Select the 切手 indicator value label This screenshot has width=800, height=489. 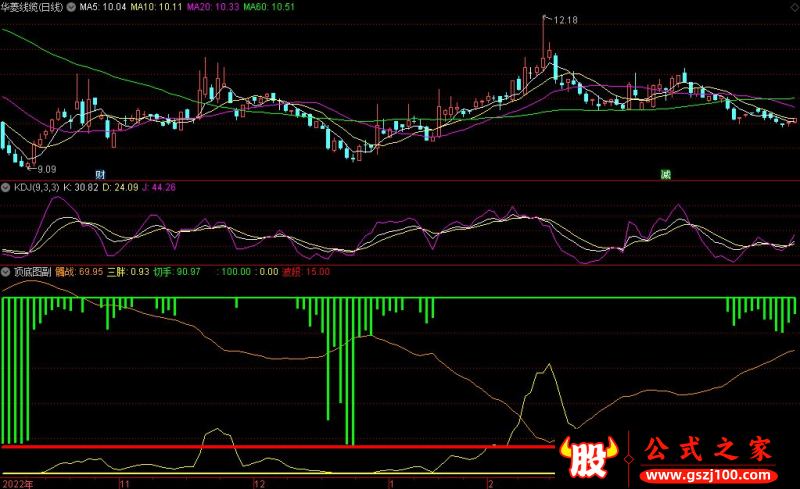coord(184,272)
